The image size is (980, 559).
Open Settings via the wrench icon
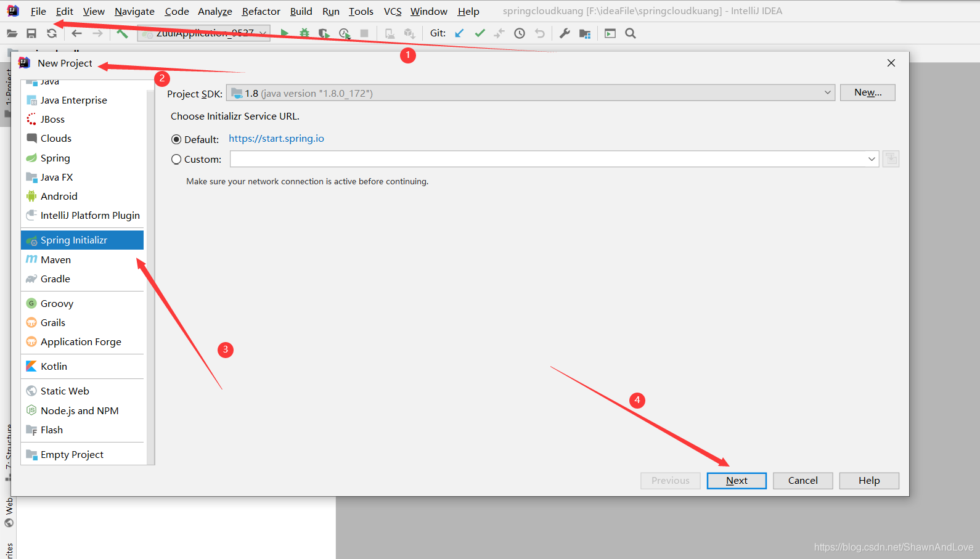click(565, 33)
